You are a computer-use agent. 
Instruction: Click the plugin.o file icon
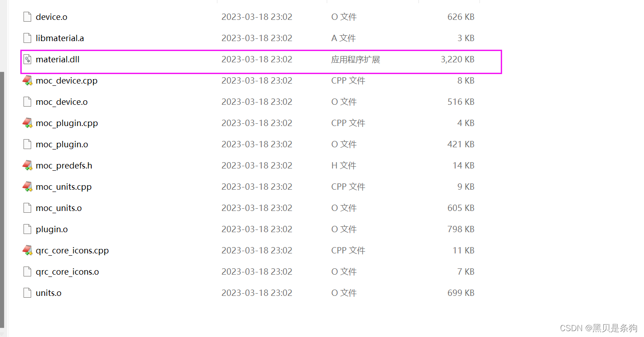click(27, 229)
